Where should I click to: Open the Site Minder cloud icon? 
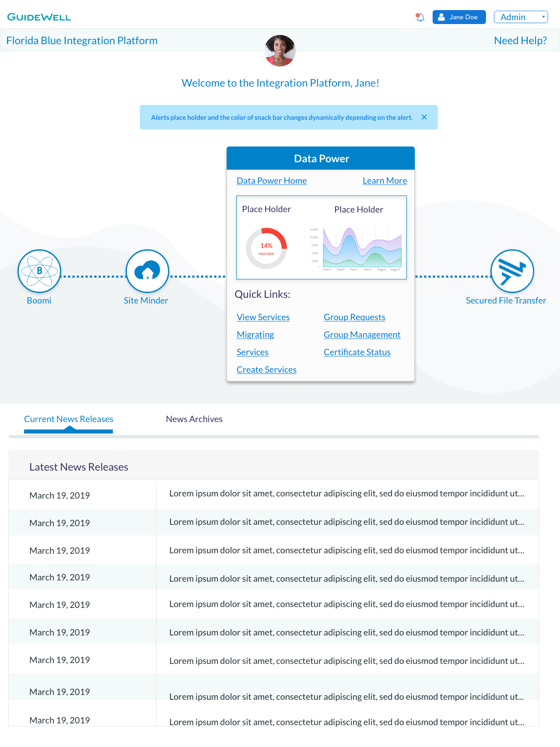(147, 271)
